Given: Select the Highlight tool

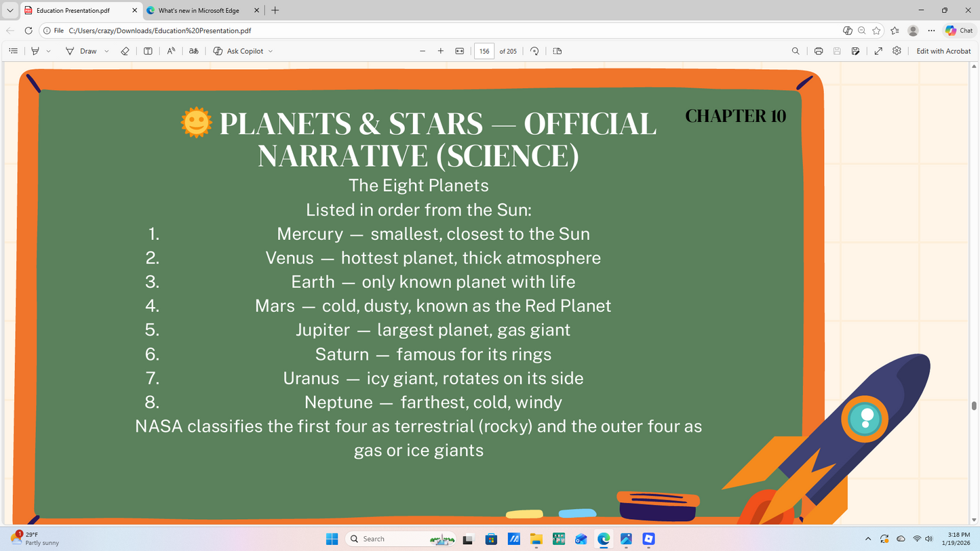Looking at the screenshot, I should point(35,51).
